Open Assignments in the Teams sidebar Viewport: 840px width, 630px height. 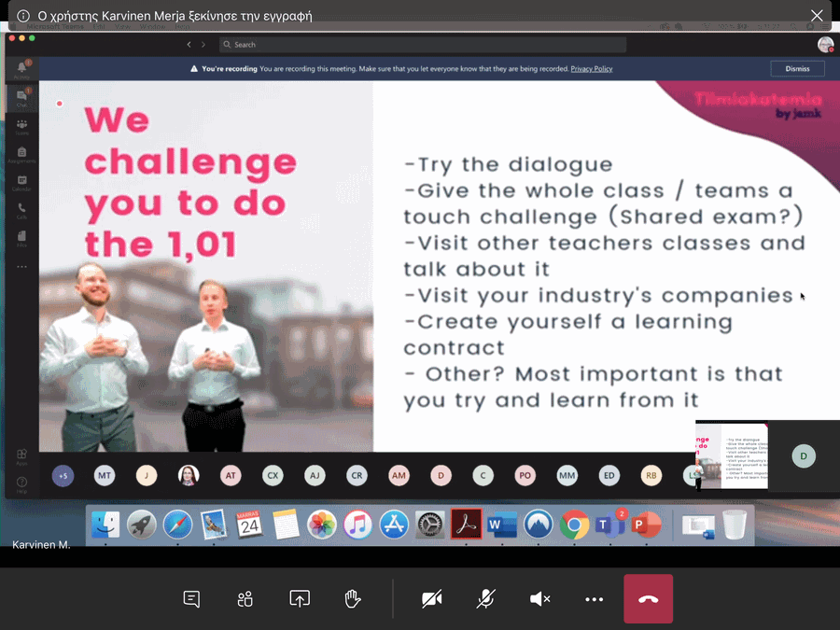[x=21, y=155]
